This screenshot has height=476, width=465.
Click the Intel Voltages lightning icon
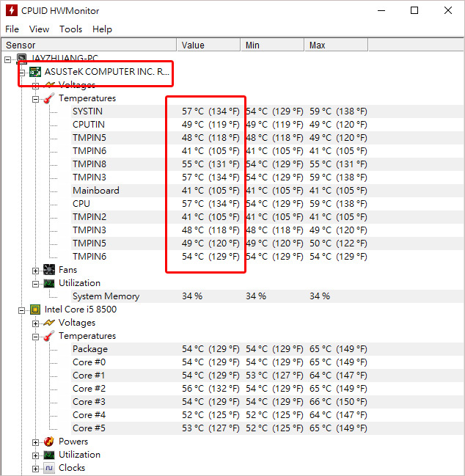pos(49,323)
